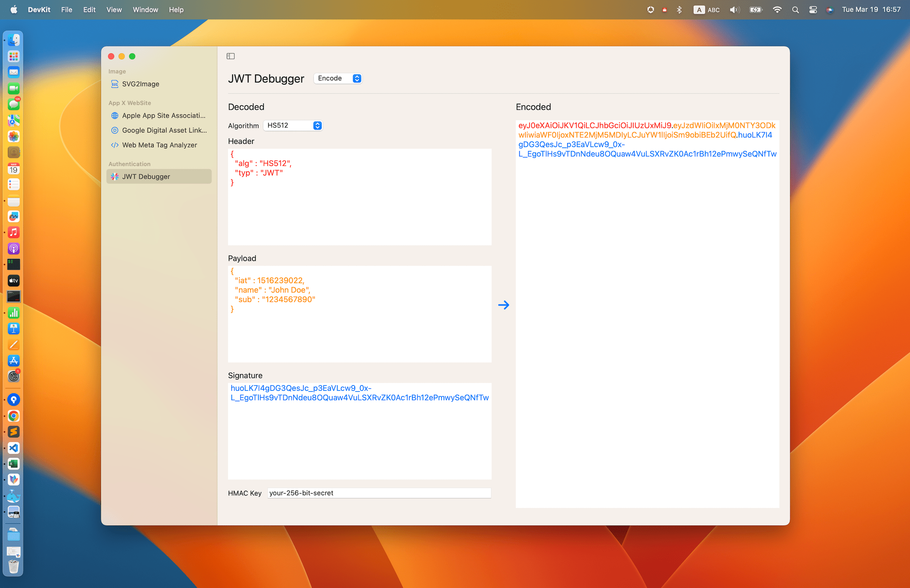The height and width of the screenshot is (588, 910).
Task: Open the File menu
Action: (x=66, y=10)
